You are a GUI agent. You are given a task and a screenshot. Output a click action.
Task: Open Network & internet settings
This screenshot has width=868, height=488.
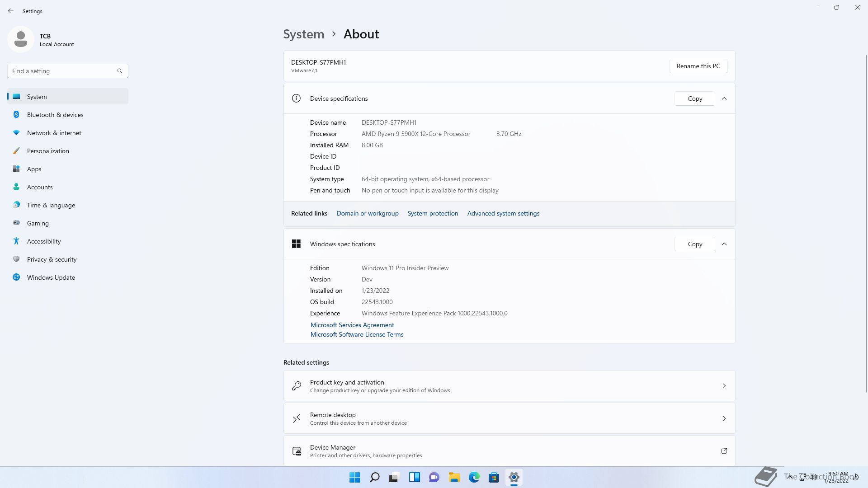tap(68, 133)
